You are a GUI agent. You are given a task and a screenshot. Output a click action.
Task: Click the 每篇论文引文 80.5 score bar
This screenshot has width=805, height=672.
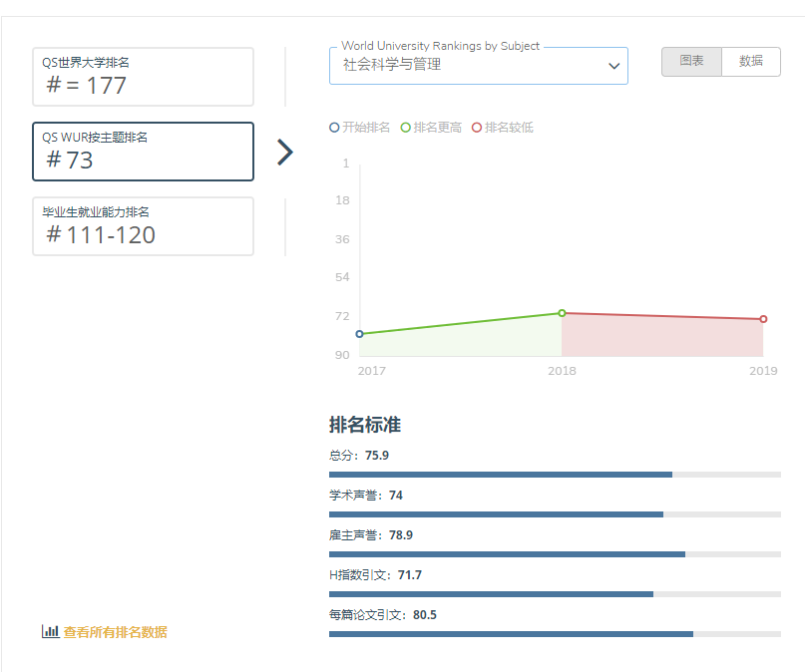pyautogui.click(x=554, y=634)
